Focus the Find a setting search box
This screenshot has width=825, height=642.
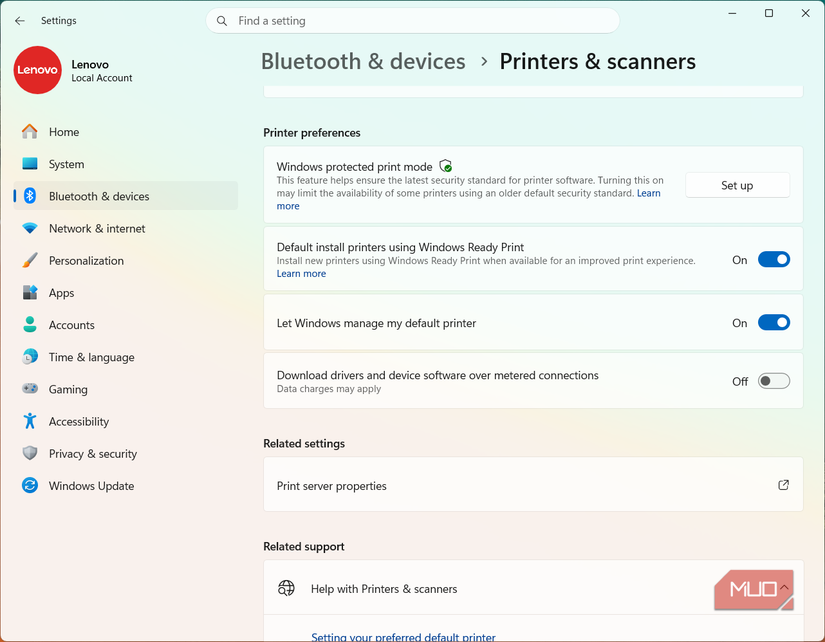(x=412, y=21)
